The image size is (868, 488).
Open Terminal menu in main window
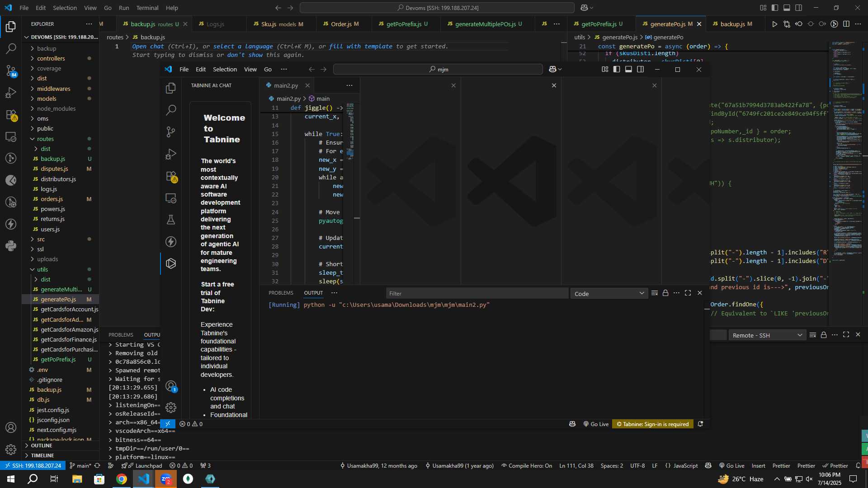tap(147, 8)
